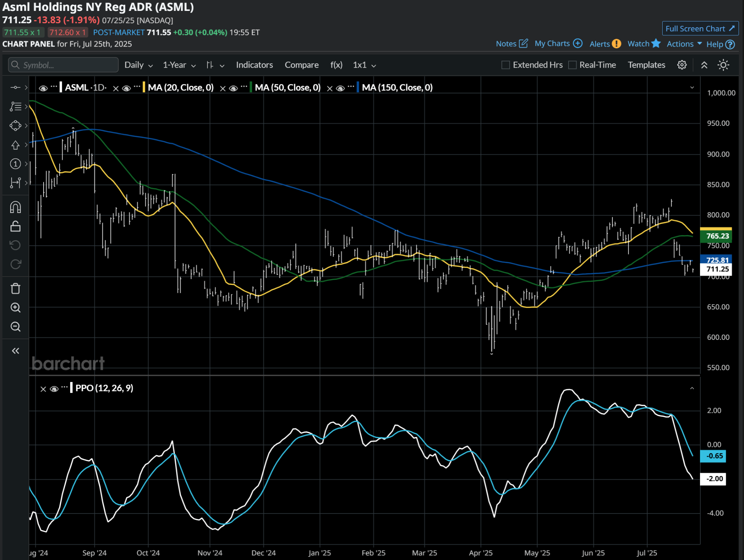
Task: Collapse the left drawing toolbar
Action: pos(15,351)
